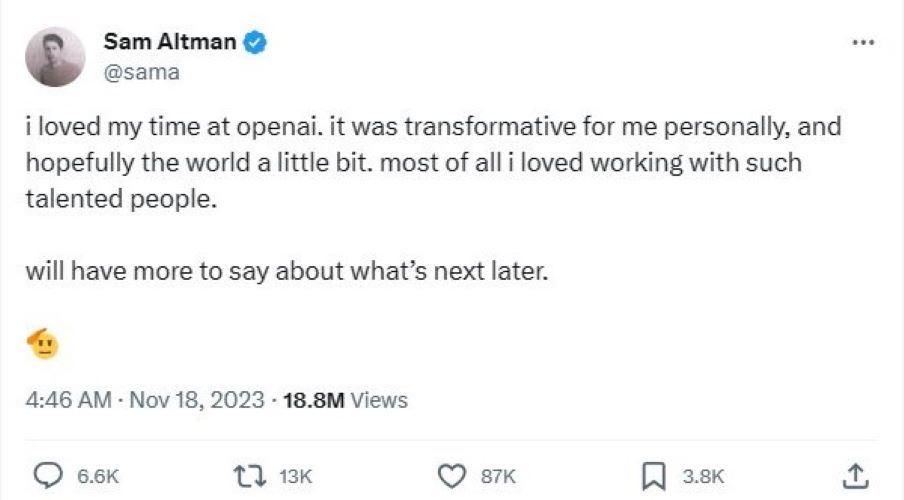904x500 pixels.
Task: Open the @sama handle link
Action: (x=142, y=72)
